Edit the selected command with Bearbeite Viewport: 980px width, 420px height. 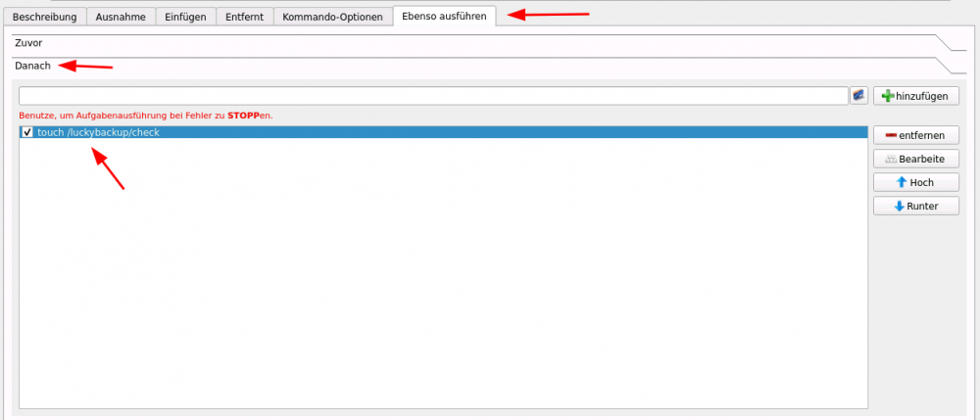[915, 160]
